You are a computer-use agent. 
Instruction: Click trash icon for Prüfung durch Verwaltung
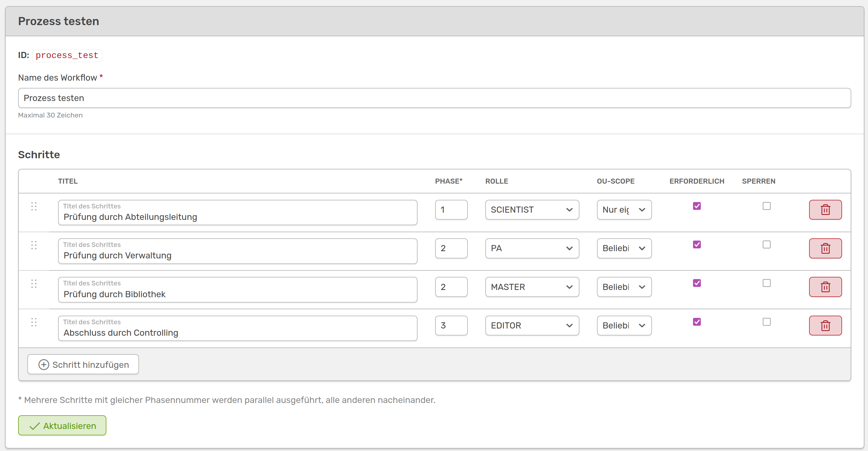[825, 248]
